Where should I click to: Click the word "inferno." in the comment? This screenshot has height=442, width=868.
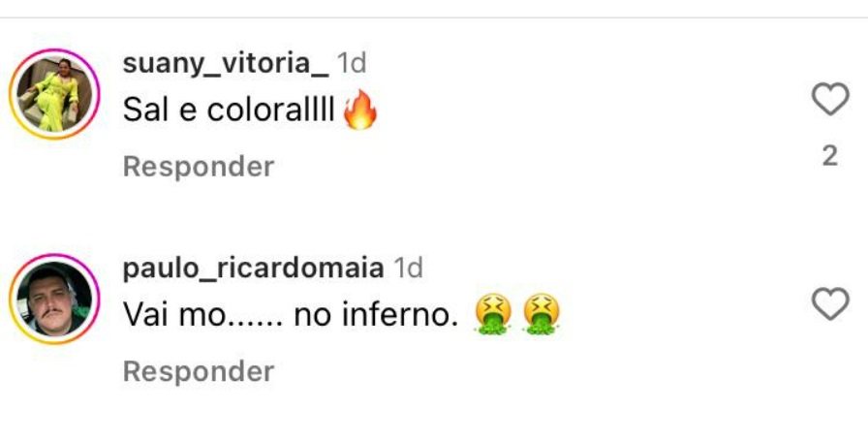pos(401,315)
